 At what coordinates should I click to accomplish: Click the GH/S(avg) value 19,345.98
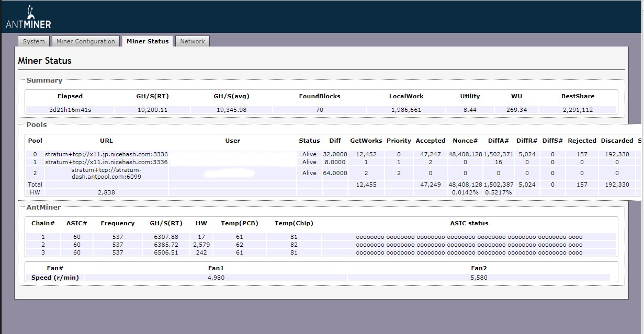coord(230,110)
